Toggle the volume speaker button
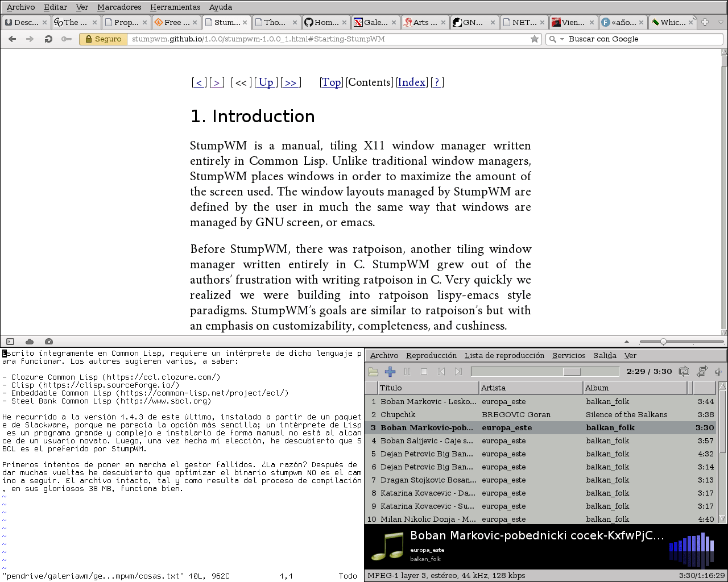Image resolution: width=728 pixels, height=582 pixels. (x=719, y=372)
